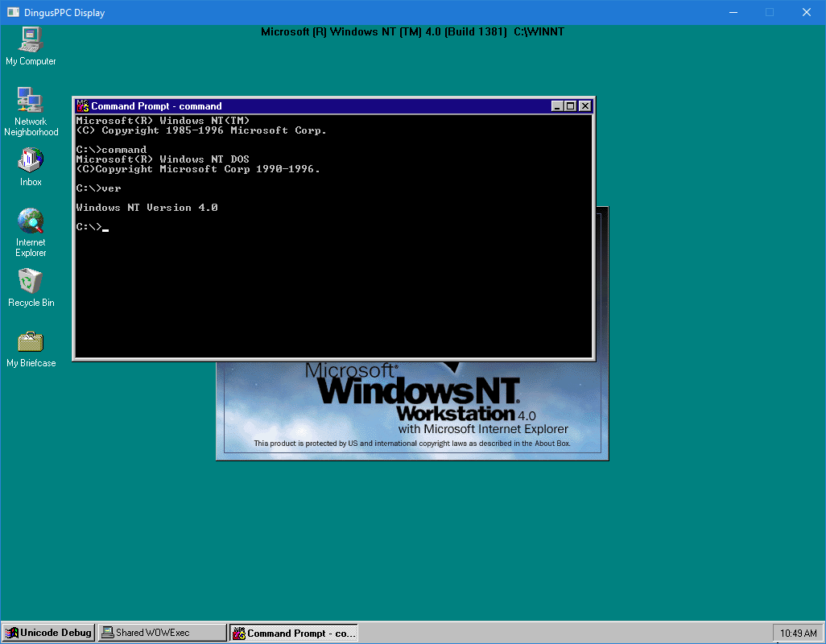This screenshot has width=826, height=644.
Task: Click the 'Windows NT Version 4.0' output line
Action: [x=147, y=208]
